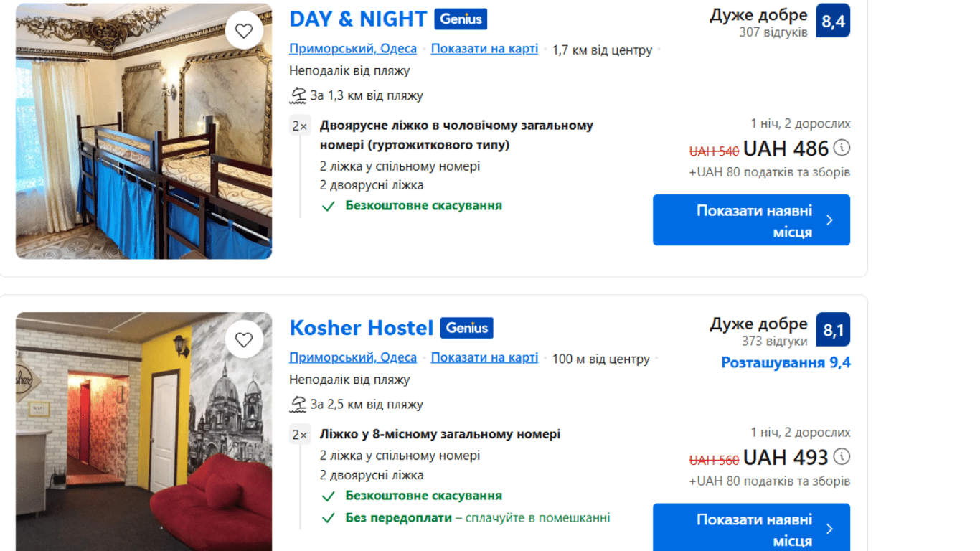
Task: Click Genius badge beside DAY & NIGHT
Action: [x=461, y=19]
